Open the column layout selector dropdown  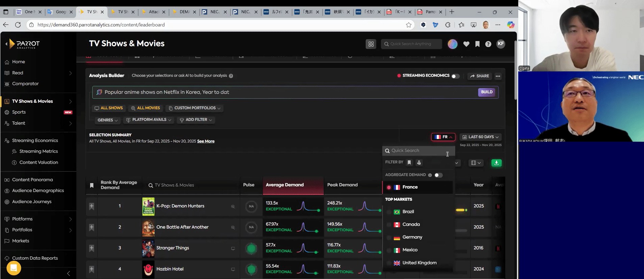pos(476,163)
